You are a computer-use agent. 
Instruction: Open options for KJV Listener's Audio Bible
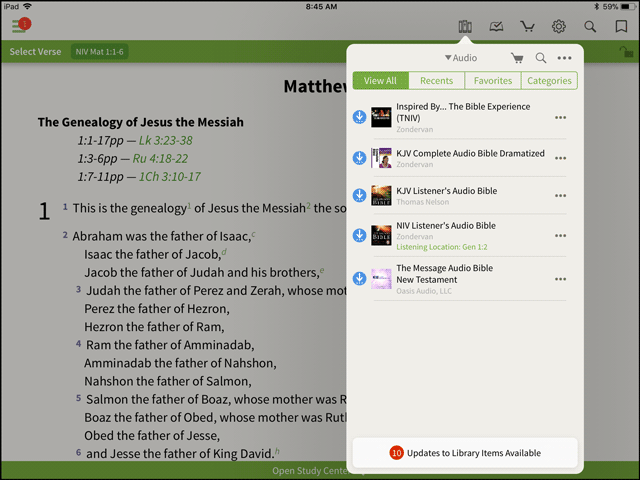560,196
